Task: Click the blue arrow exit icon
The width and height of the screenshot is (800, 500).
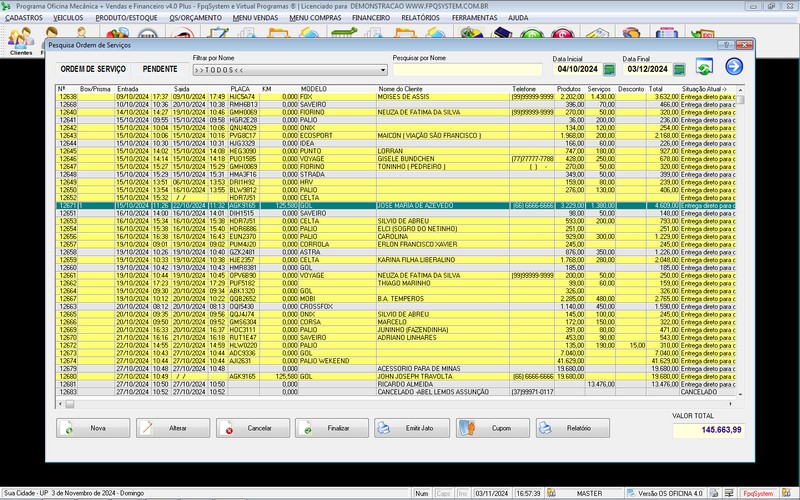Action: (734, 67)
